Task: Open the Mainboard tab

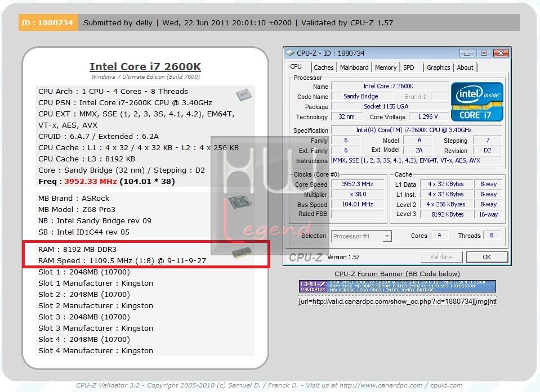Action: (354, 67)
